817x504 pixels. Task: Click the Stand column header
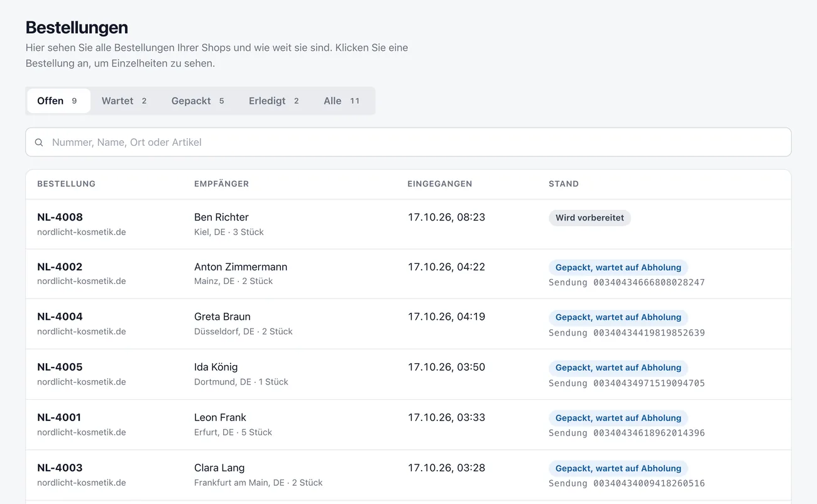564,184
